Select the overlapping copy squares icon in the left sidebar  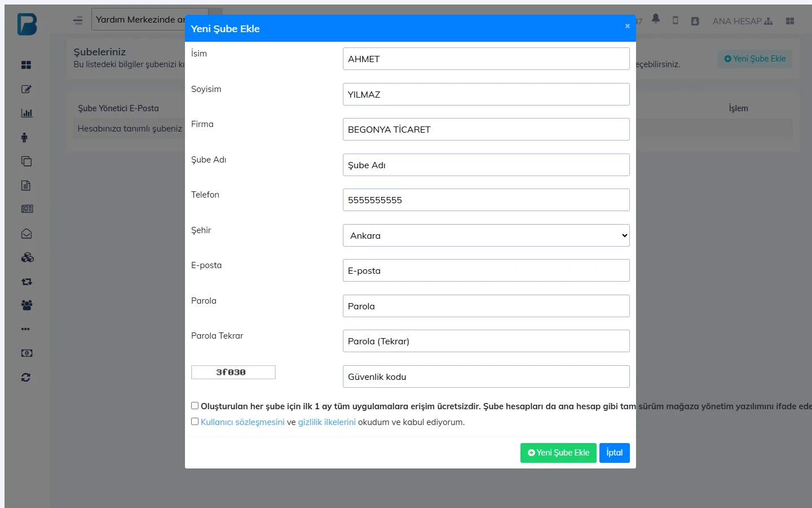click(27, 161)
